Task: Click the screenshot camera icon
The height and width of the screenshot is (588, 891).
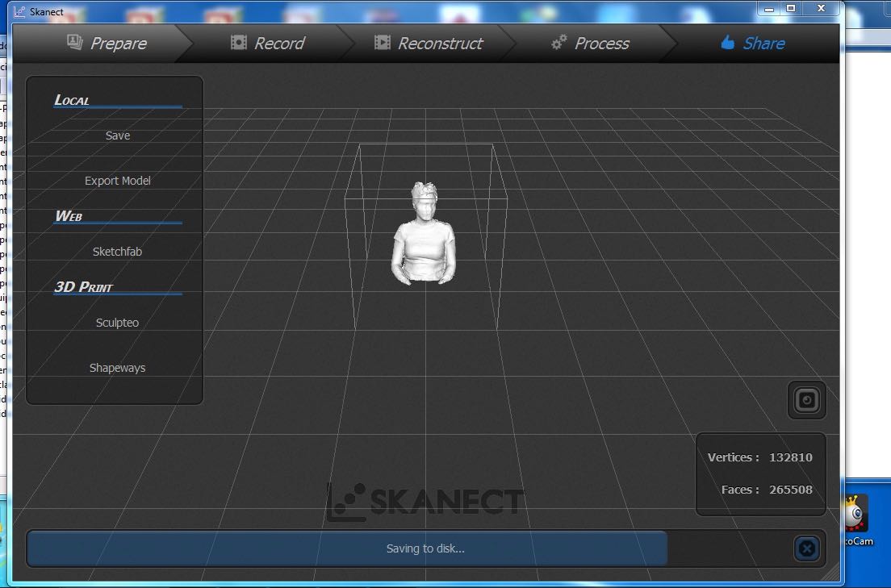Action: coord(806,401)
